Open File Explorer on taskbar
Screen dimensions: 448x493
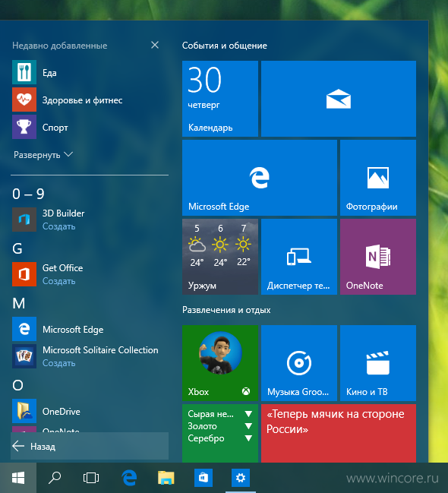point(166,478)
